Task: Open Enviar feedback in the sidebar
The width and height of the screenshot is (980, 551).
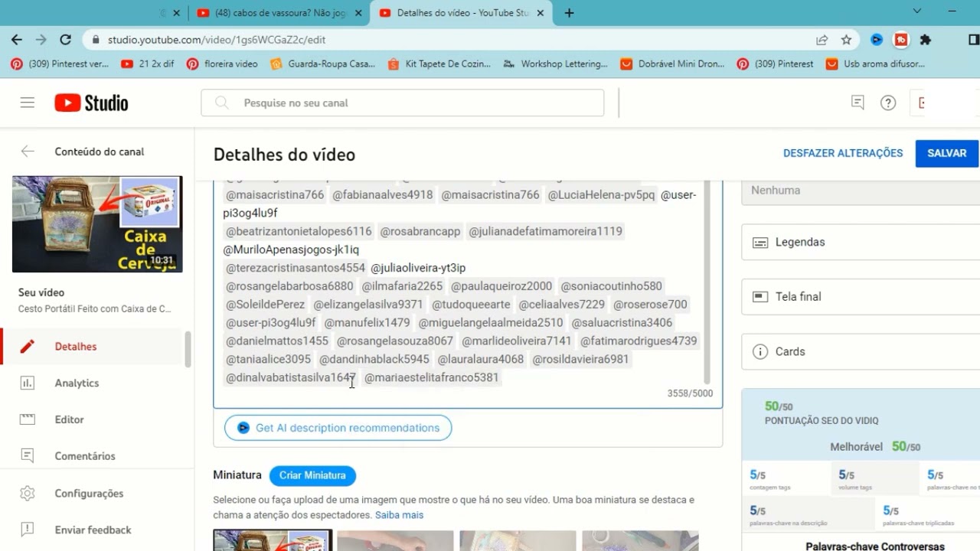Action: click(x=92, y=530)
